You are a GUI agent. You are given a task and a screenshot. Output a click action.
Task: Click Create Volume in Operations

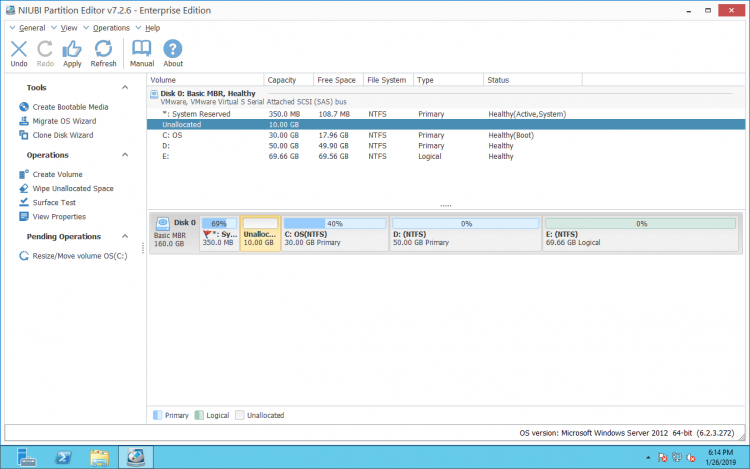coord(57,174)
